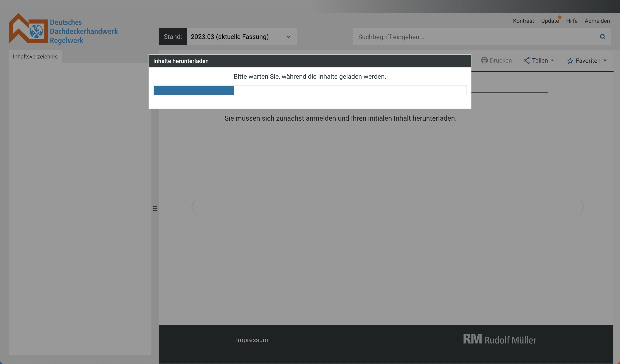
Task: Click the sidebar resize grip handle
Action: click(x=155, y=209)
